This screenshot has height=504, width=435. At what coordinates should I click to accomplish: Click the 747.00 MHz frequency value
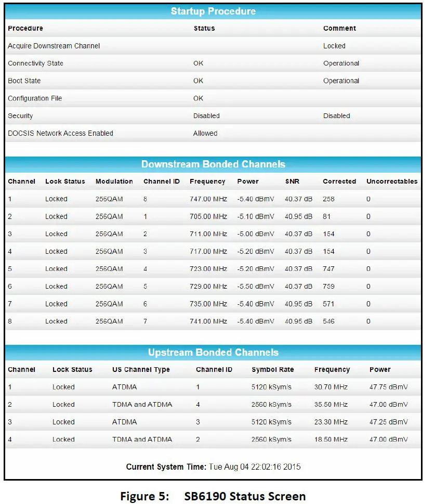click(208, 199)
